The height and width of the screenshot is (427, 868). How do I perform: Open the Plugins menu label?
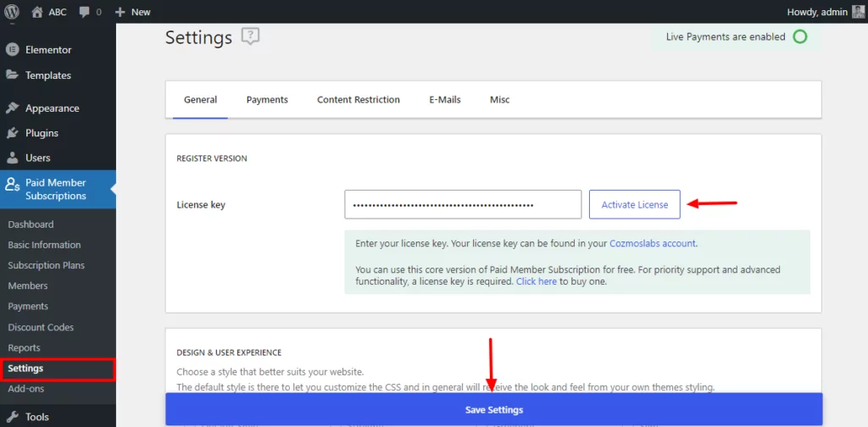click(x=42, y=133)
